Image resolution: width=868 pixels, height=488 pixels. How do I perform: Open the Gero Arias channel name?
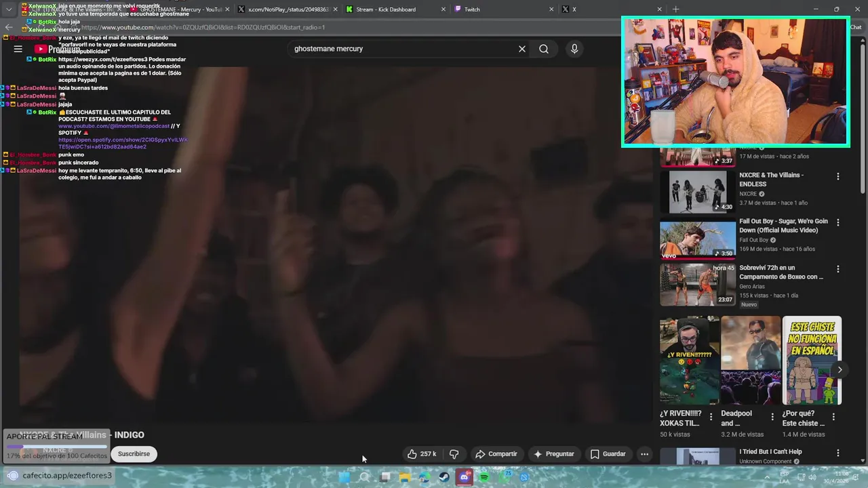753,286
